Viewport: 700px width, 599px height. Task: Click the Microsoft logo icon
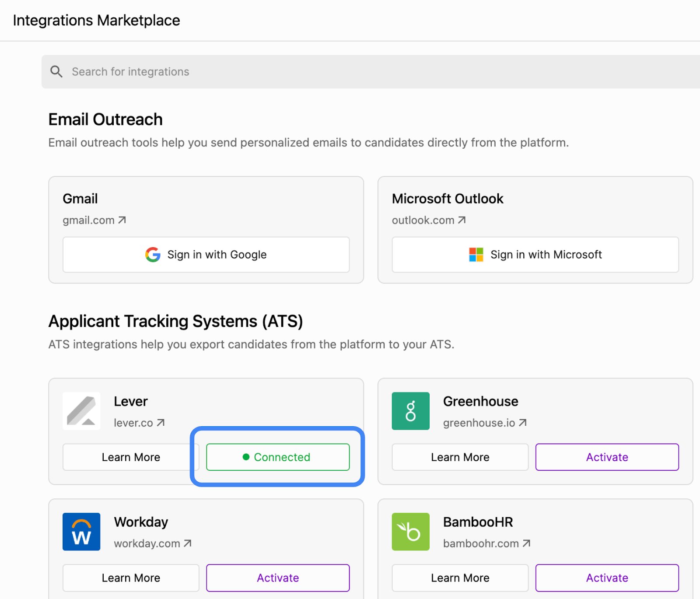coord(476,255)
